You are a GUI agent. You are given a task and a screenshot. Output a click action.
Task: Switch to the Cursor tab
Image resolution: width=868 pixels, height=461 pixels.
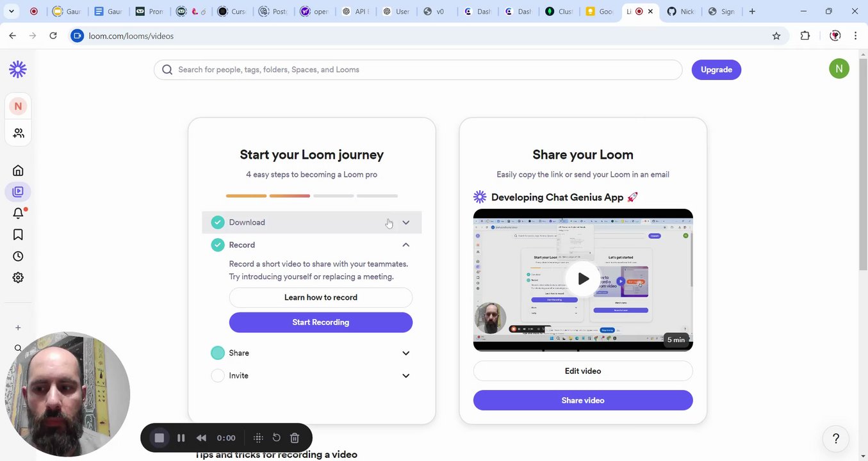pos(231,12)
